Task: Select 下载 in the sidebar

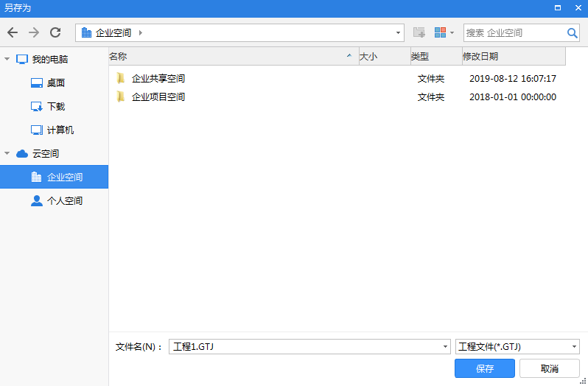Action: pos(56,107)
